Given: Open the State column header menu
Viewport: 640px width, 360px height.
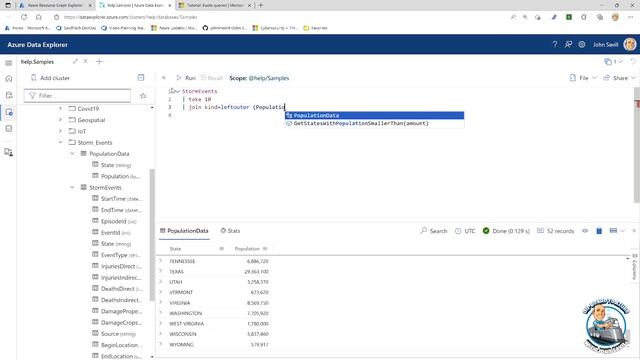Looking at the screenshot, I should (222, 249).
